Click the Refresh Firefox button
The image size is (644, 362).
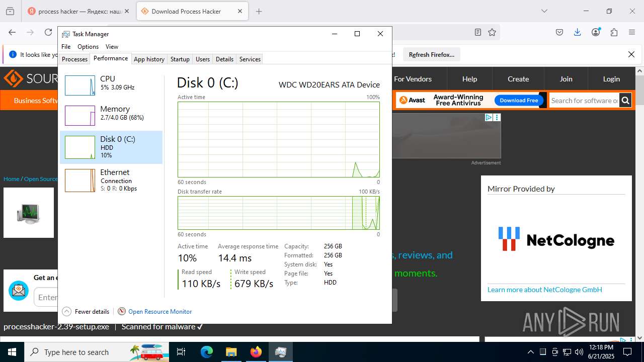click(431, 54)
